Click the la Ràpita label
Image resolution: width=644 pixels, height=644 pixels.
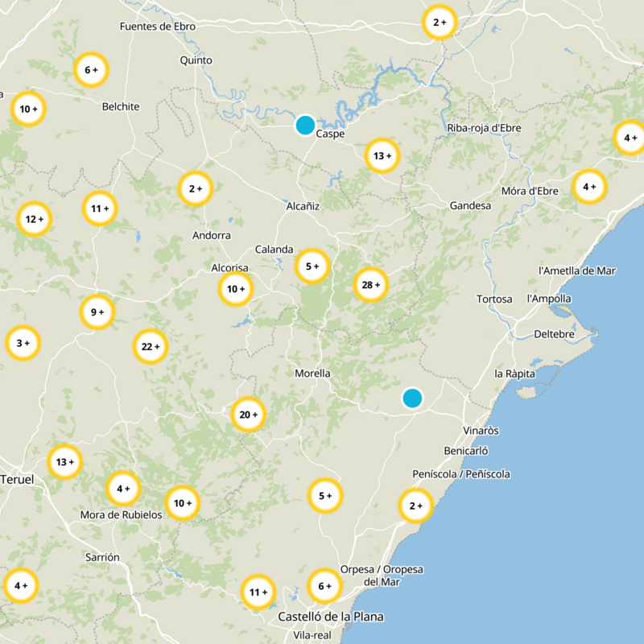pos(514,374)
